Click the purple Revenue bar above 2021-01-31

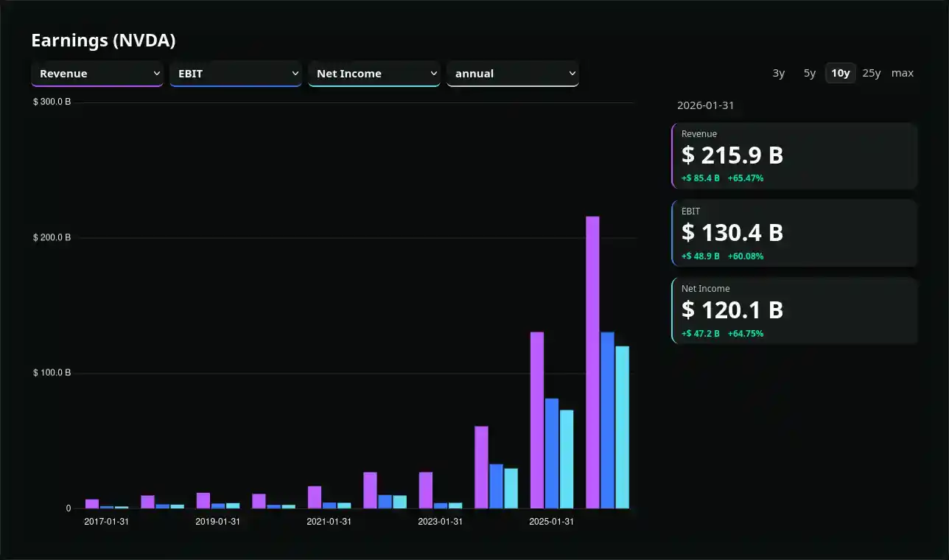(315, 497)
